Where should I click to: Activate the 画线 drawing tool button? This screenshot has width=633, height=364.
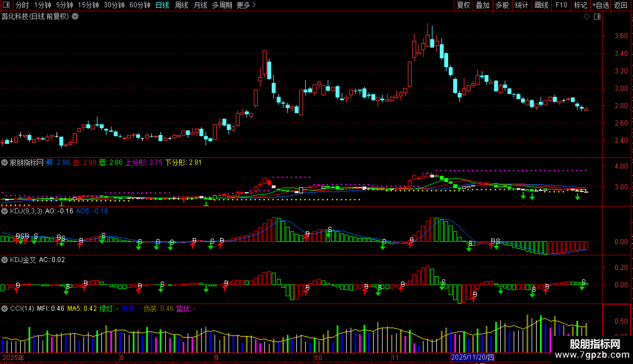pyautogui.click(x=541, y=5)
